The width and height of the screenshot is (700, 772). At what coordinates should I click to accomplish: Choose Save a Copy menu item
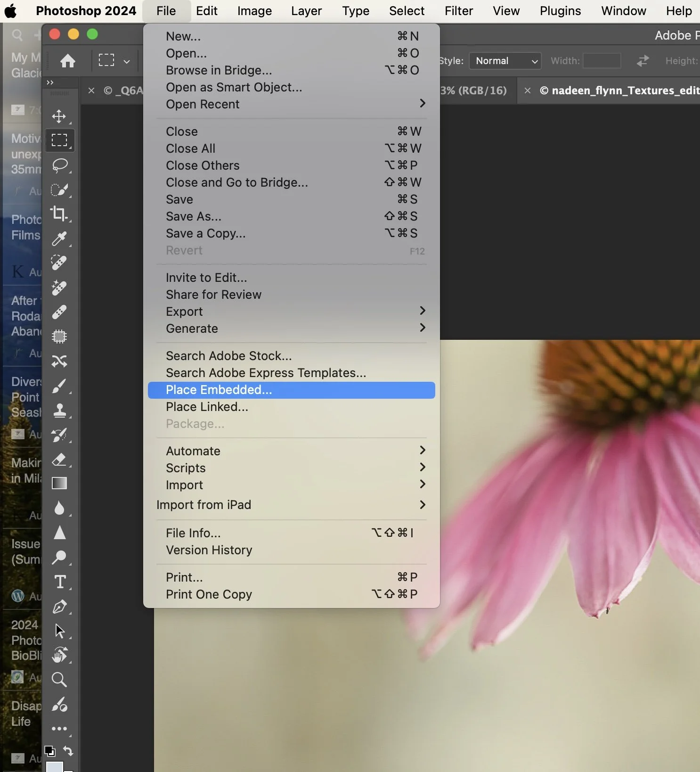point(292,233)
